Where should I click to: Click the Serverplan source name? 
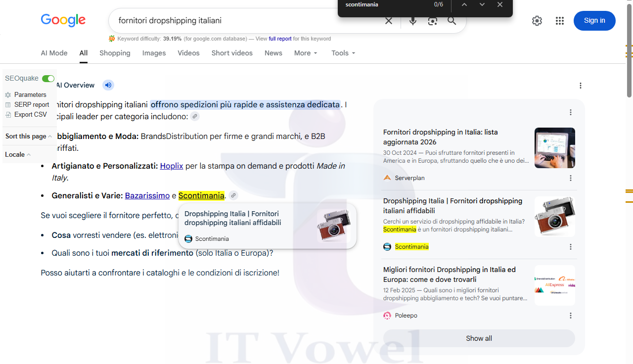(410, 178)
